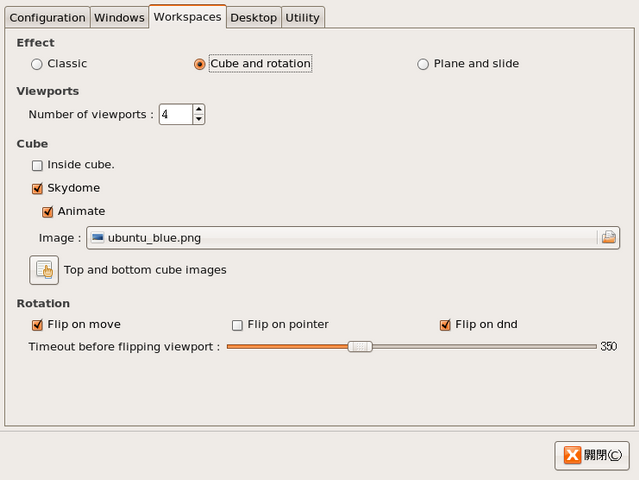Select the Workspaces tab
The height and width of the screenshot is (480, 639).
point(187,17)
